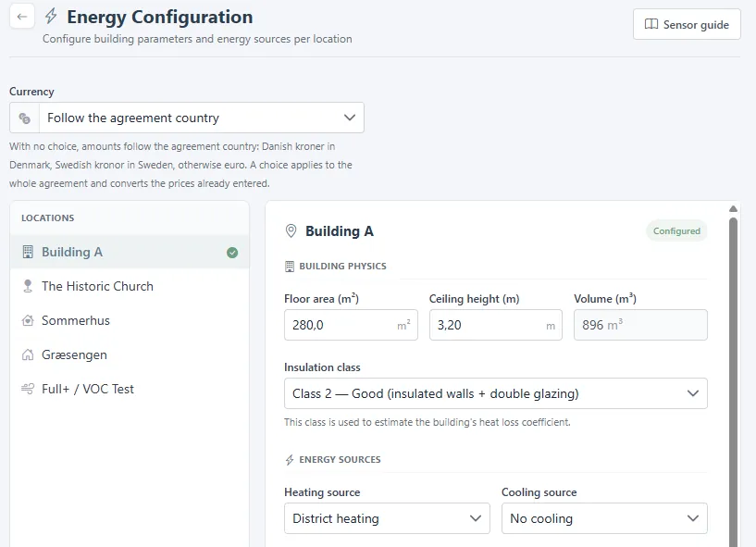
Task: Click the vertical scrollbar of the Building A panel
Action: (x=734, y=382)
